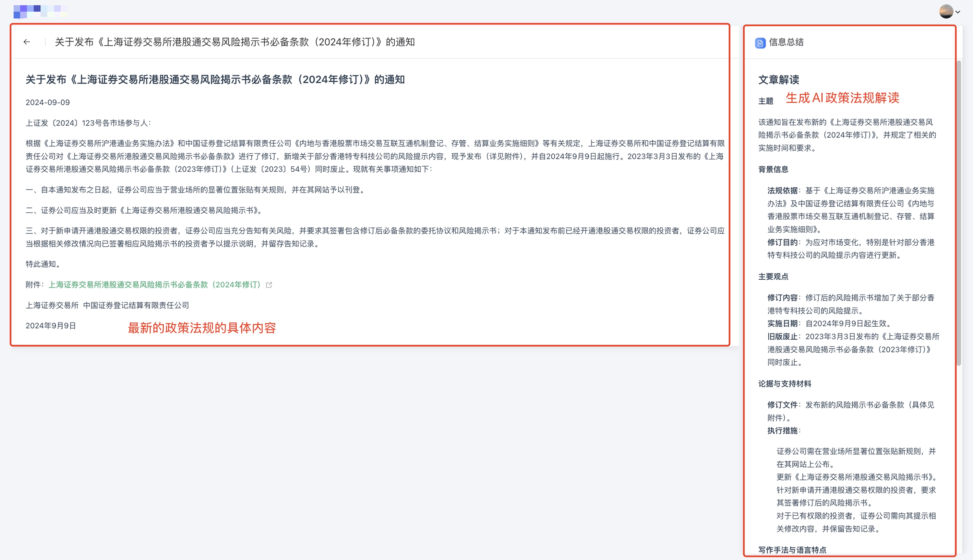Select the 论据与支持材料 section heading
The height and width of the screenshot is (560, 973).
coord(785,383)
